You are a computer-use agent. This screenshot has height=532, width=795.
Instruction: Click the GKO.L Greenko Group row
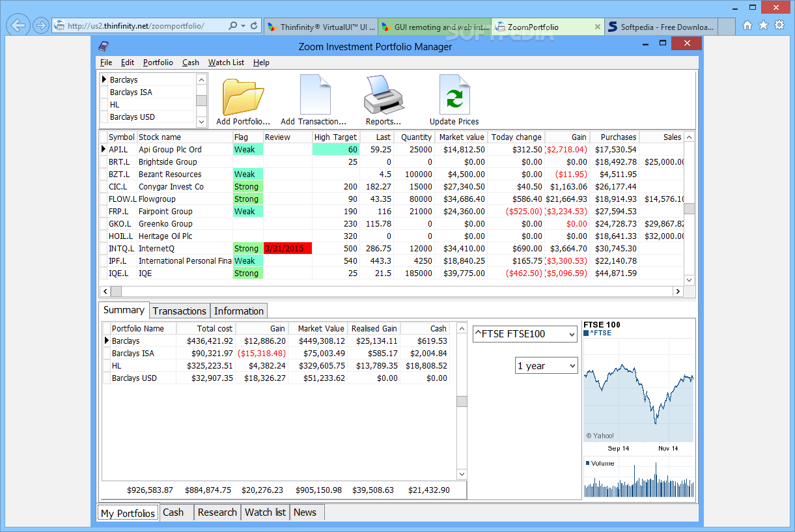[391, 223]
